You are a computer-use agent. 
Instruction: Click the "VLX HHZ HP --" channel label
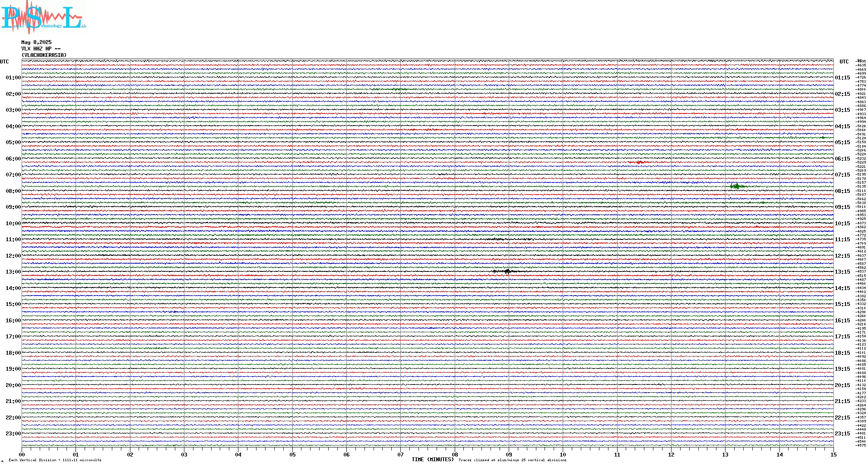tap(41, 49)
